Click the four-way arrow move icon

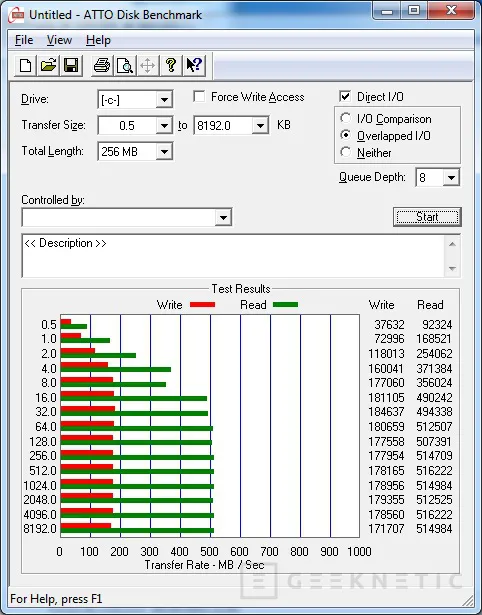pyautogui.click(x=147, y=65)
